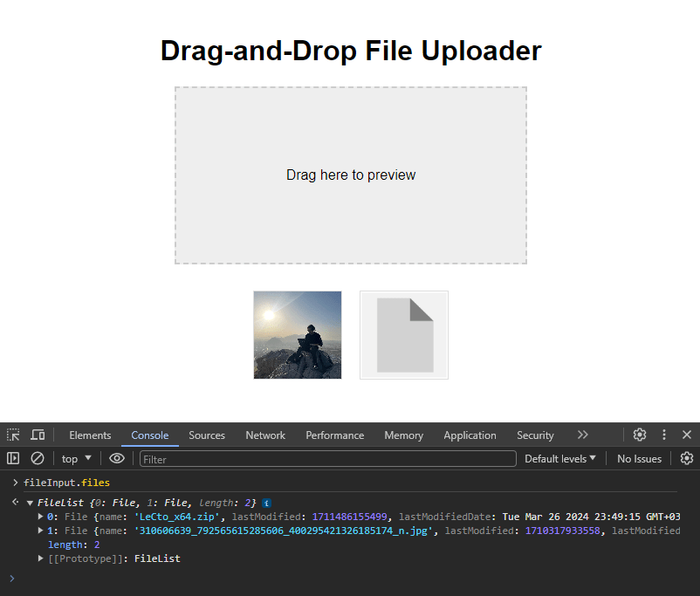This screenshot has height=596, width=700.
Task: Click inside the console Filter input field
Action: tap(326, 457)
